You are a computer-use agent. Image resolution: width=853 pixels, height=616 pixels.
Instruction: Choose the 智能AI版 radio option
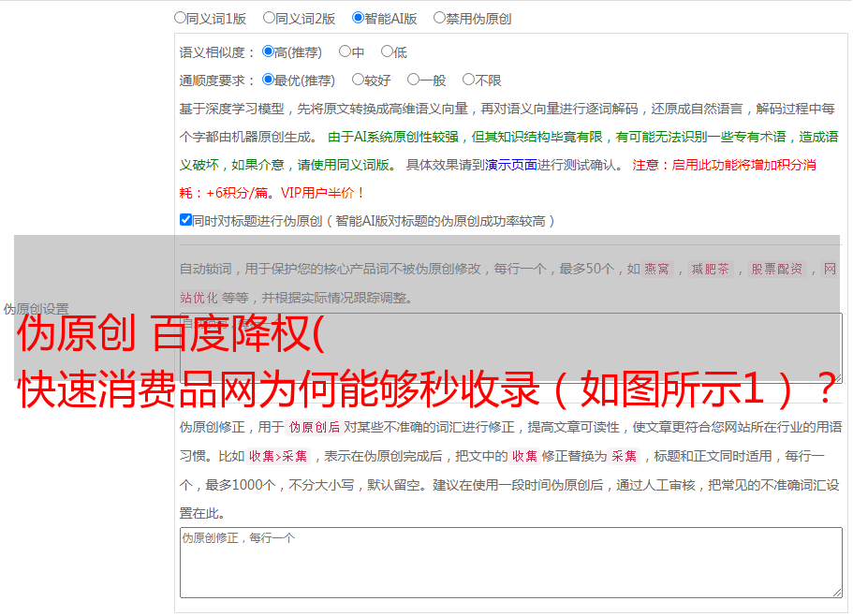click(x=358, y=18)
